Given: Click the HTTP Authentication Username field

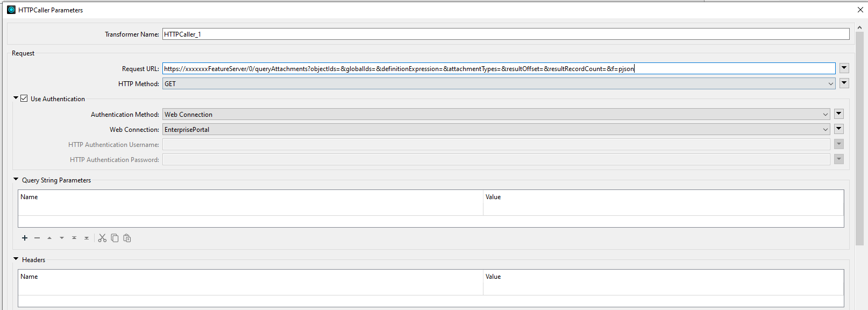Looking at the screenshot, I should (x=496, y=144).
